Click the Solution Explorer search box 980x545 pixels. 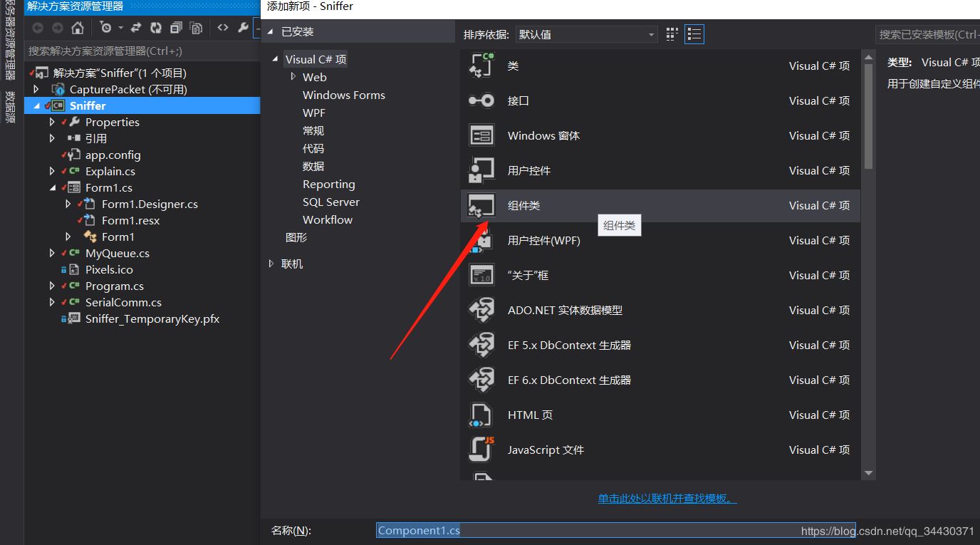[142, 51]
